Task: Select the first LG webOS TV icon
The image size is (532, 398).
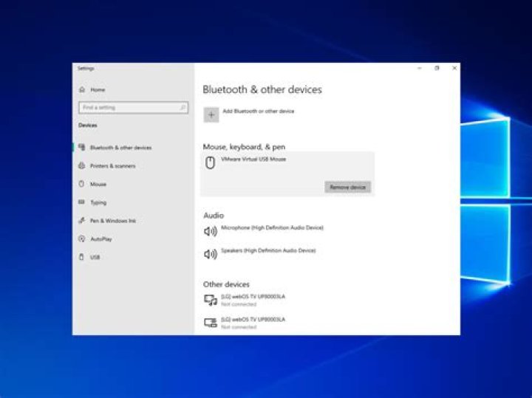Action: (x=211, y=300)
